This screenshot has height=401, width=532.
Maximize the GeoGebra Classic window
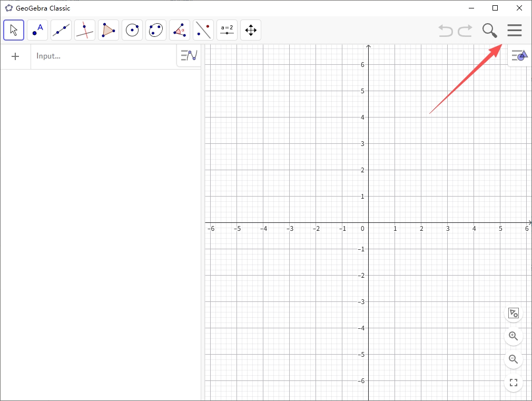[495, 8]
